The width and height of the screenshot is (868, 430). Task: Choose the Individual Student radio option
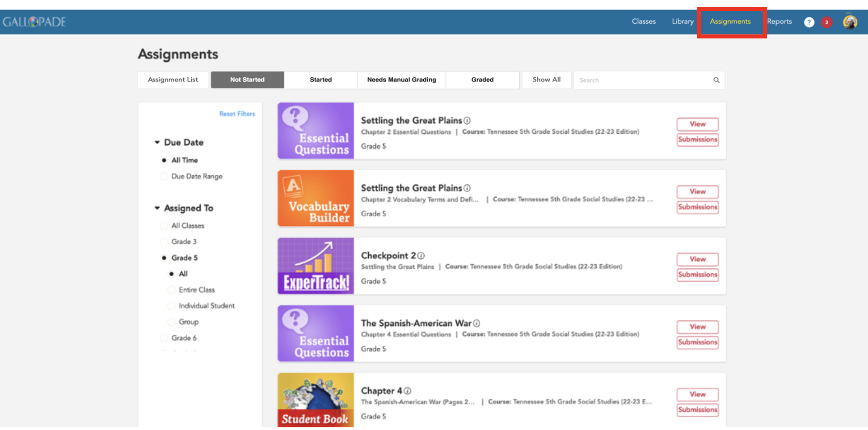pos(171,306)
